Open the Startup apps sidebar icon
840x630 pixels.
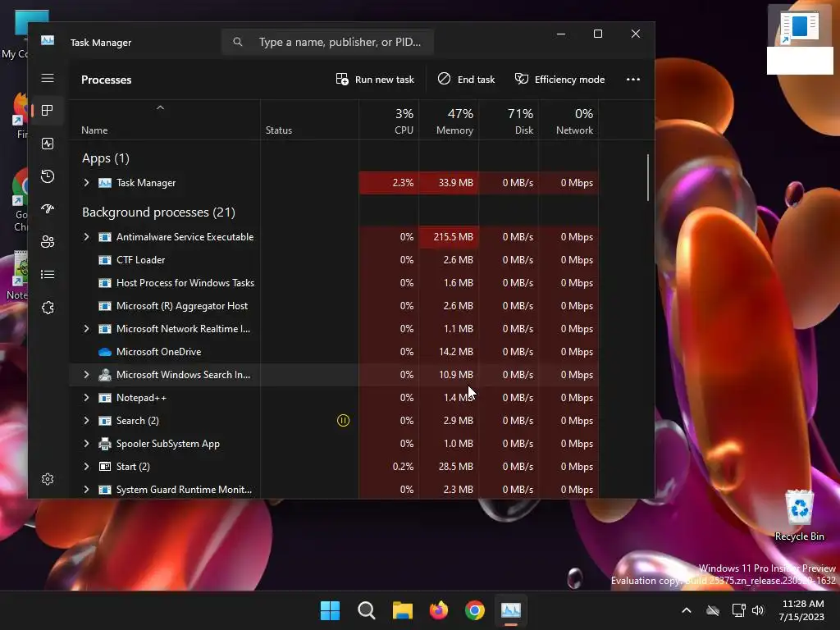48,209
